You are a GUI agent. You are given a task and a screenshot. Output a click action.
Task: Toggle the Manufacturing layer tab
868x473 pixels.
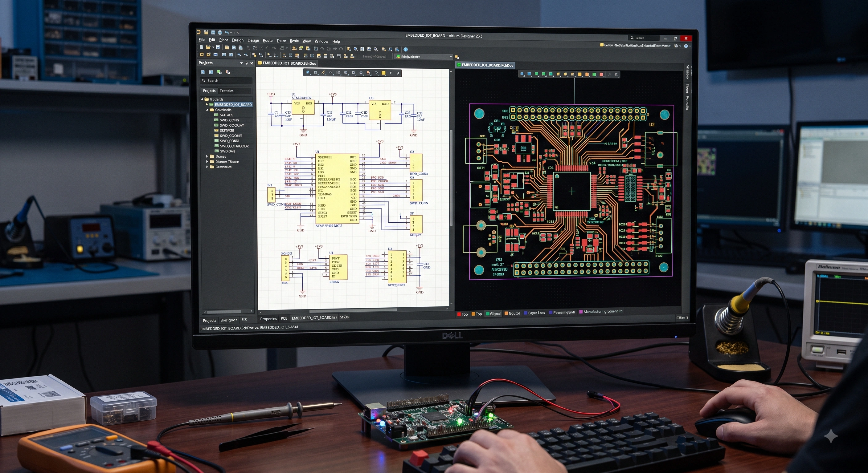(x=600, y=311)
